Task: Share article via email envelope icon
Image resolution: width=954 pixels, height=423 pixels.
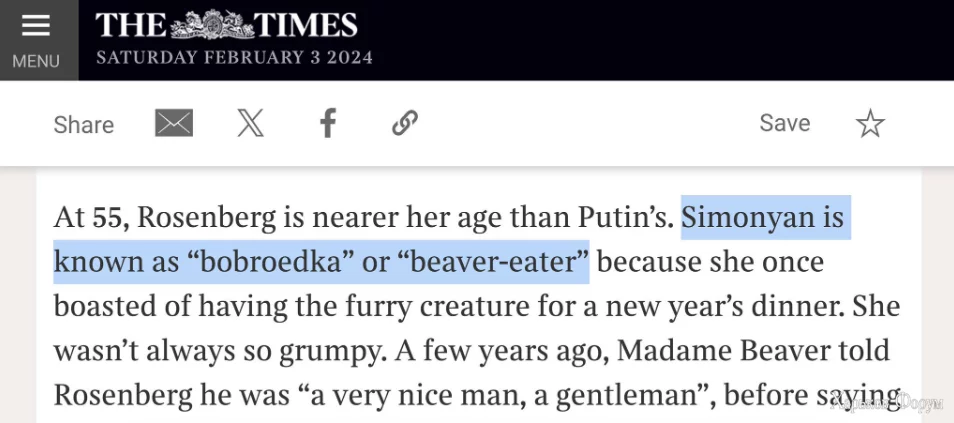Action: [174, 124]
